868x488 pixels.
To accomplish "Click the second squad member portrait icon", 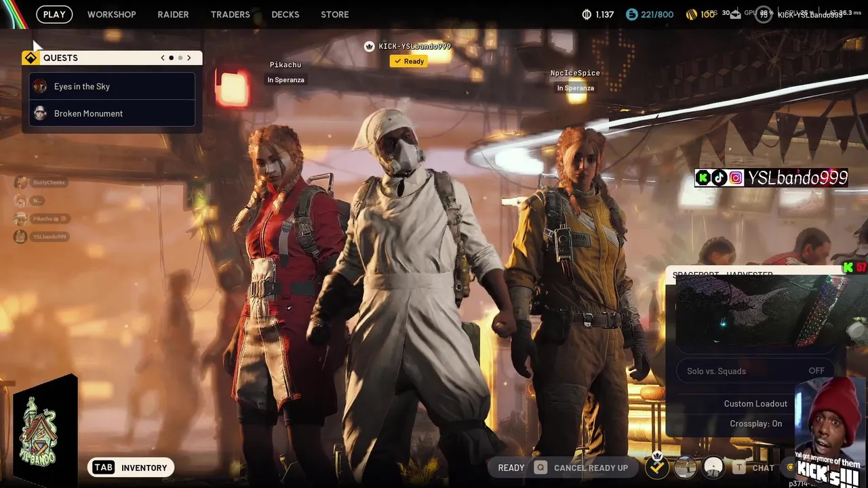I will (x=685, y=467).
